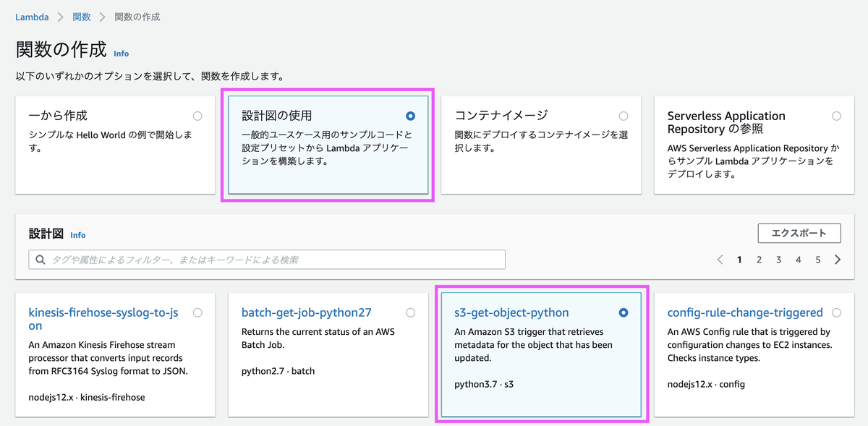868x426 pixels.
Task: Click the left chevron in the pagination control
Action: [x=720, y=259]
